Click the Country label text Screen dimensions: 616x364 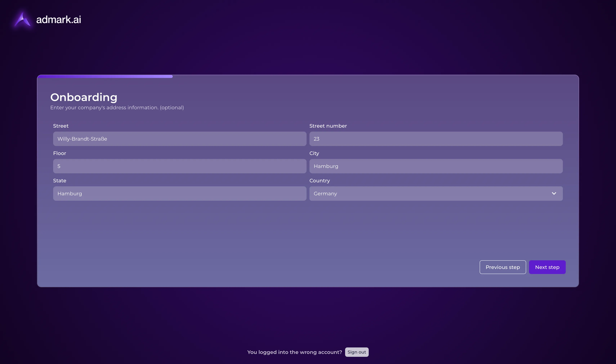(319, 181)
